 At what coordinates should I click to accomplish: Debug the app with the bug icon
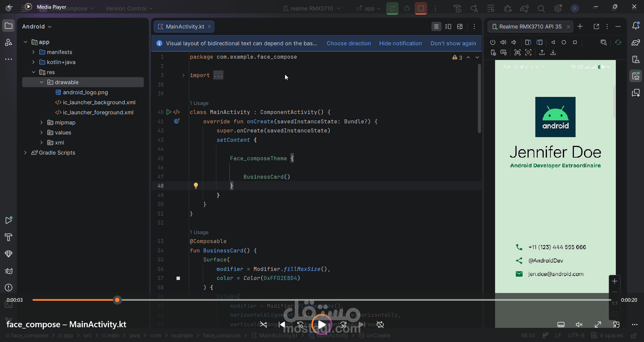tap(407, 8)
